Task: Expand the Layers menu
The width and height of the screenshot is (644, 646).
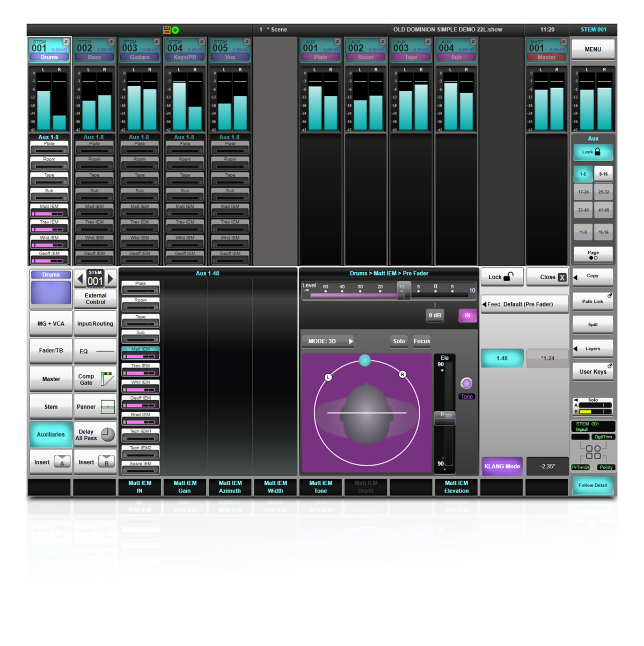Action: (592, 349)
